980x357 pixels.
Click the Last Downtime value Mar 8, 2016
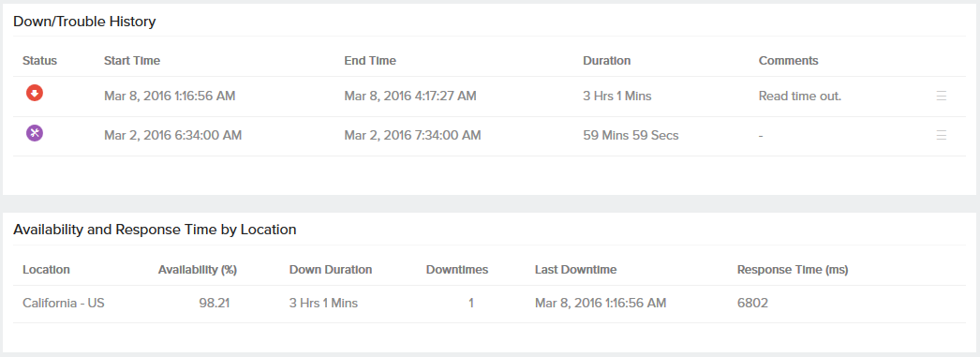(601, 304)
